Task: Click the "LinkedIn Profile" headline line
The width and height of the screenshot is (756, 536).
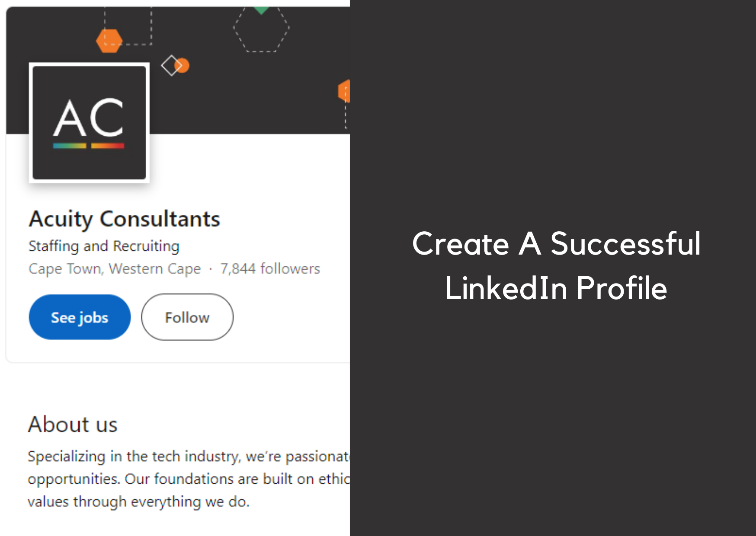Action: pyautogui.click(x=556, y=288)
